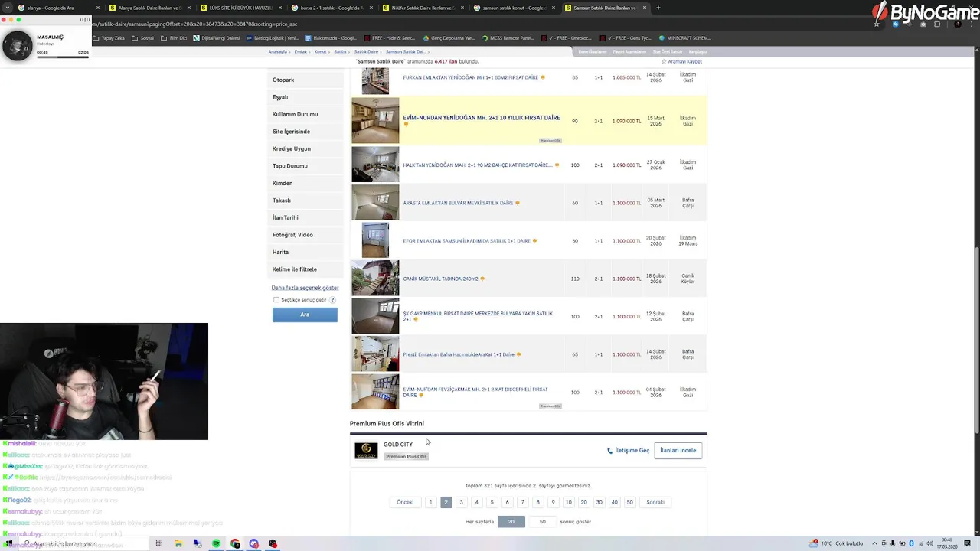The width and height of the screenshot is (980, 551).
Task: Expand the Takaslı filter
Action: [306, 201]
